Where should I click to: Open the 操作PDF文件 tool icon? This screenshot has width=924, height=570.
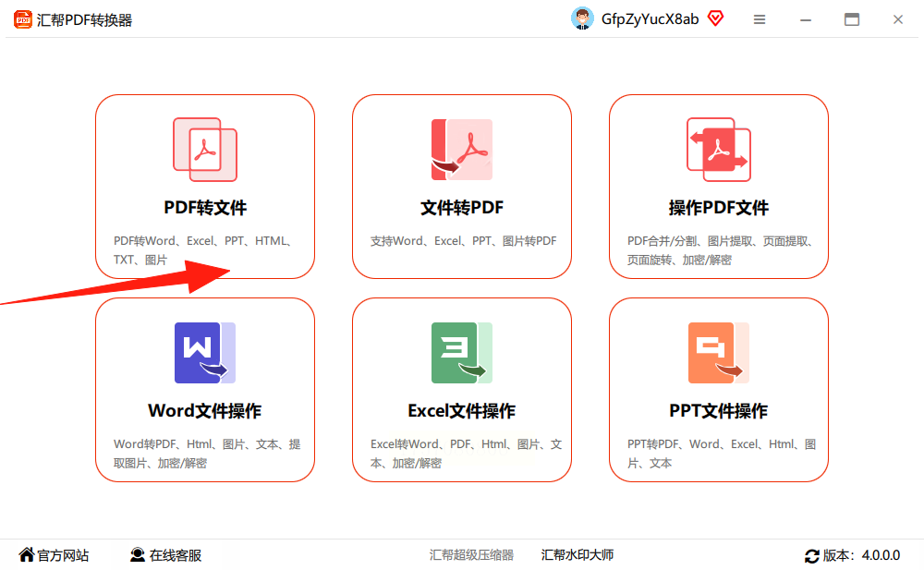718,150
